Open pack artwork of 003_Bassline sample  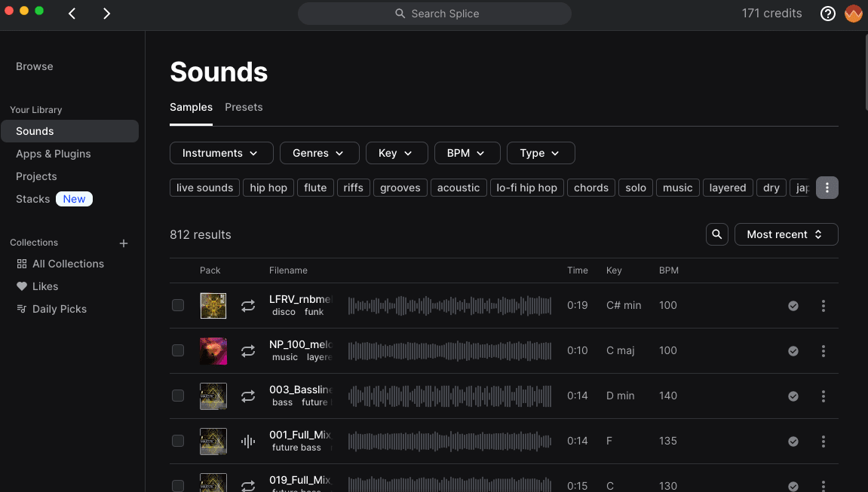coord(213,396)
